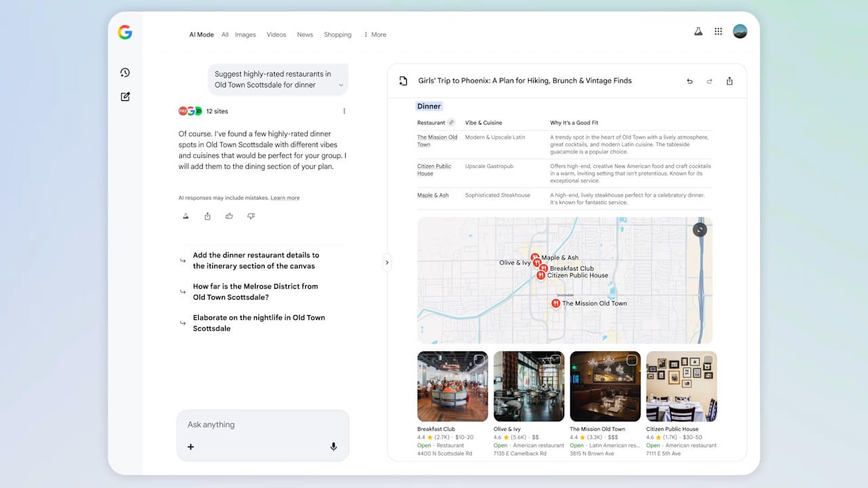Select Melrose District distance follow-up suggestion
Viewport: 868px width, 488px height.
[255, 292]
